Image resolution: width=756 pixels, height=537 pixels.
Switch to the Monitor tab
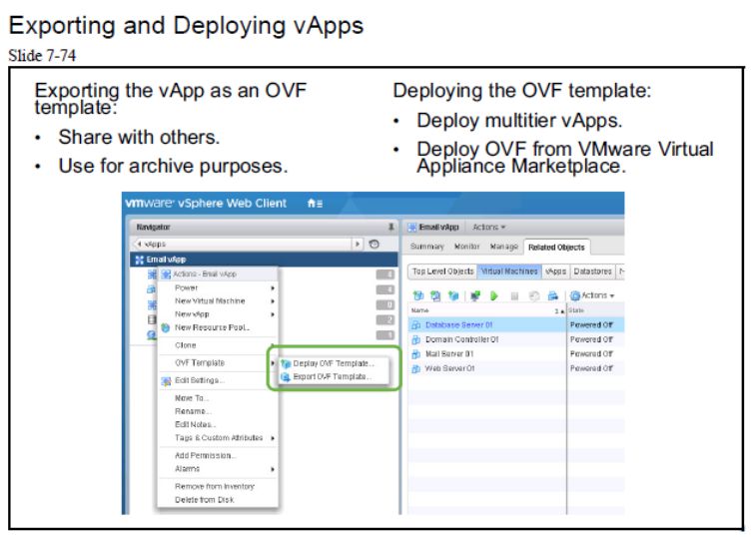coord(466,247)
